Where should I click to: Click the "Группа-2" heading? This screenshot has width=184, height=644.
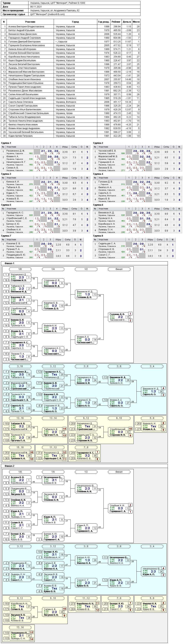click(x=98, y=143)
